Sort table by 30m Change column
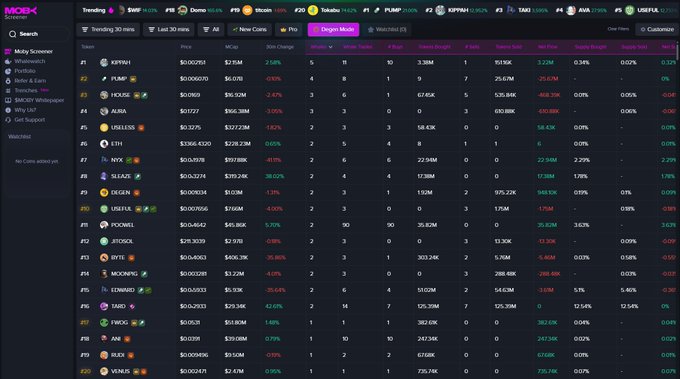680x379 pixels. [280, 47]
